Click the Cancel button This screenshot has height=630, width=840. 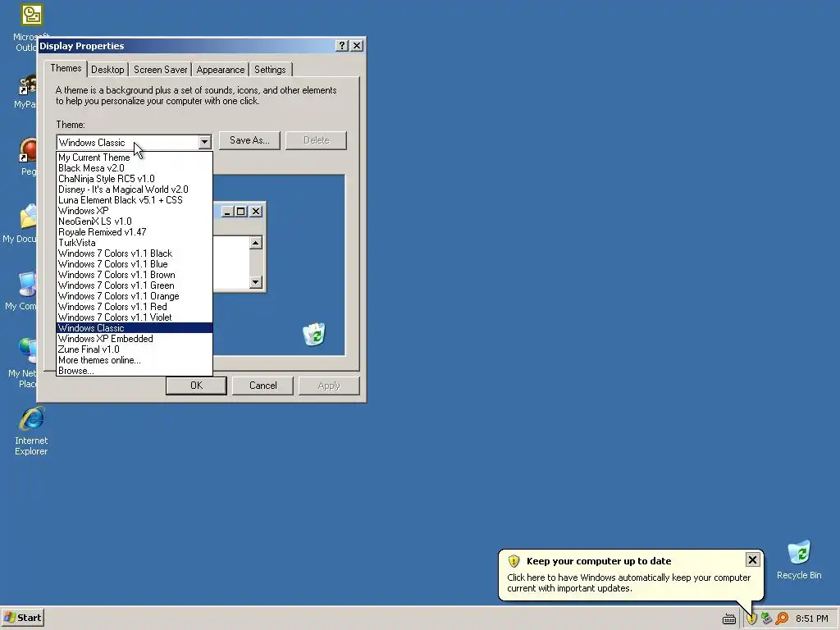263,386
